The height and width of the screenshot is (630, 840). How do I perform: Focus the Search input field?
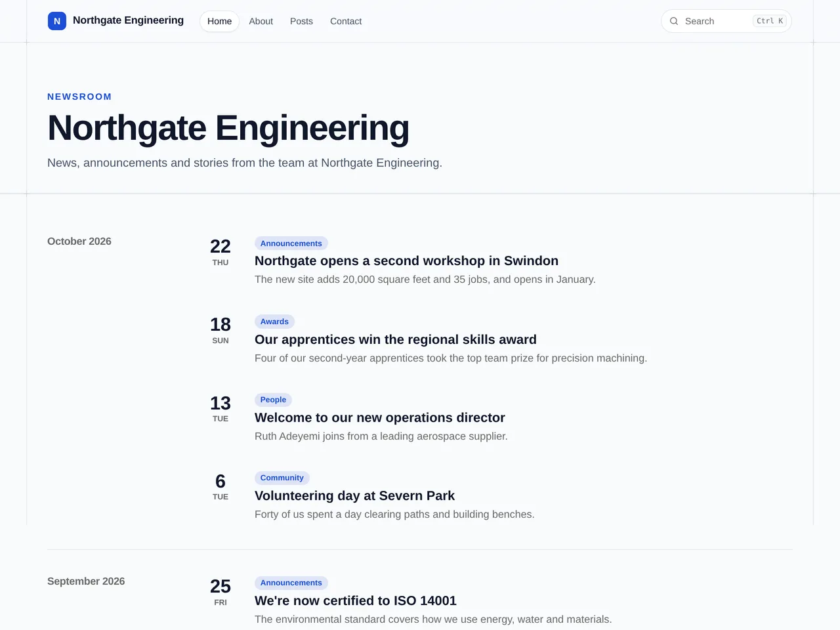[x=726, y=21]
